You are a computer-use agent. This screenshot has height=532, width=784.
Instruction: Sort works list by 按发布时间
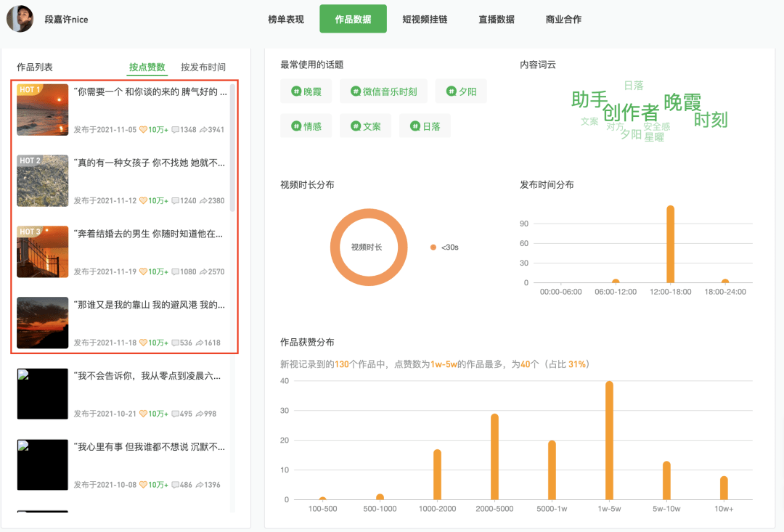[203, 67]
